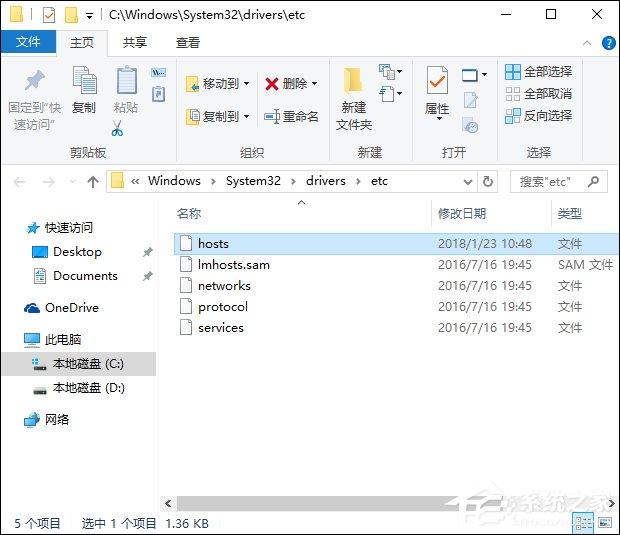This screenshot has height=535, width=620.
Task: Click the search magnifier icon
Action: click(x=593, y=181)
